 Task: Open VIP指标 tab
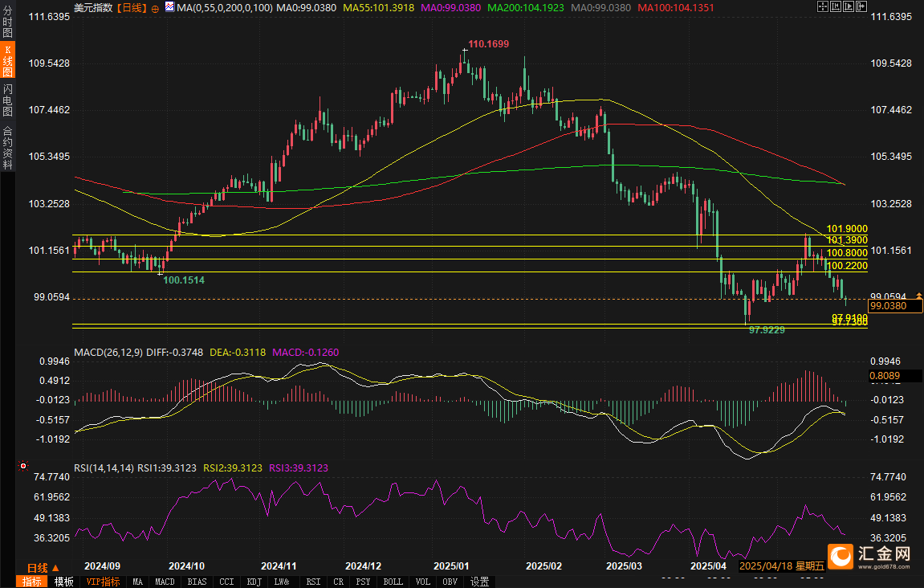103,582
